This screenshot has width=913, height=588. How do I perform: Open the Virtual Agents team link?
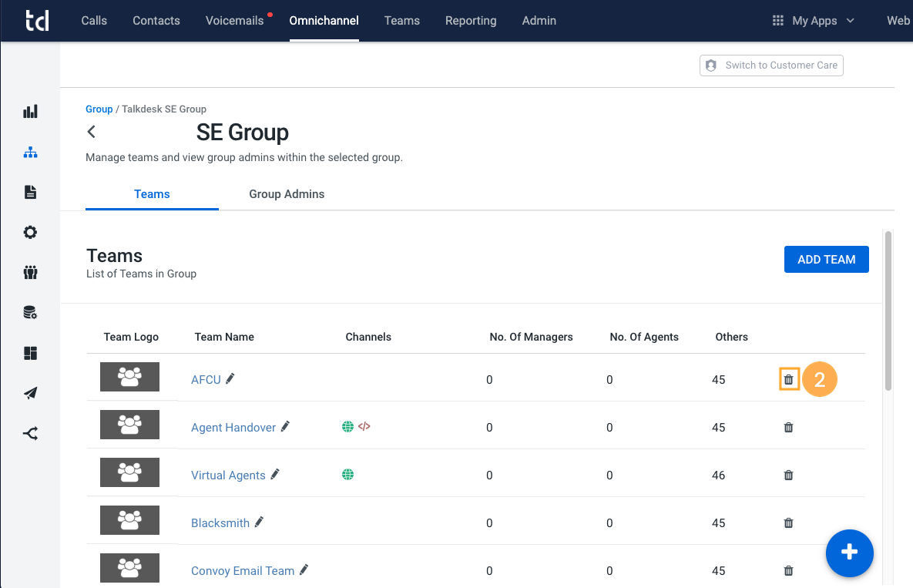pos(228,475)
